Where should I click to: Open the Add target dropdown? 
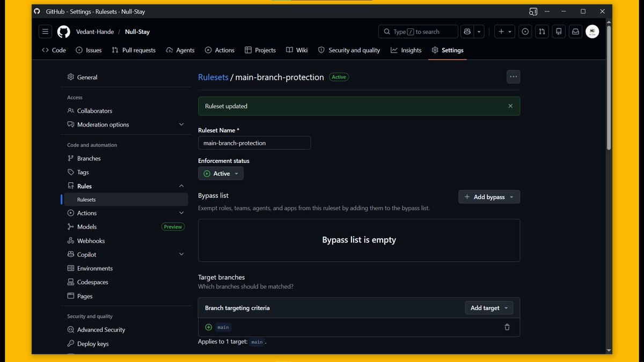point(489,308)
